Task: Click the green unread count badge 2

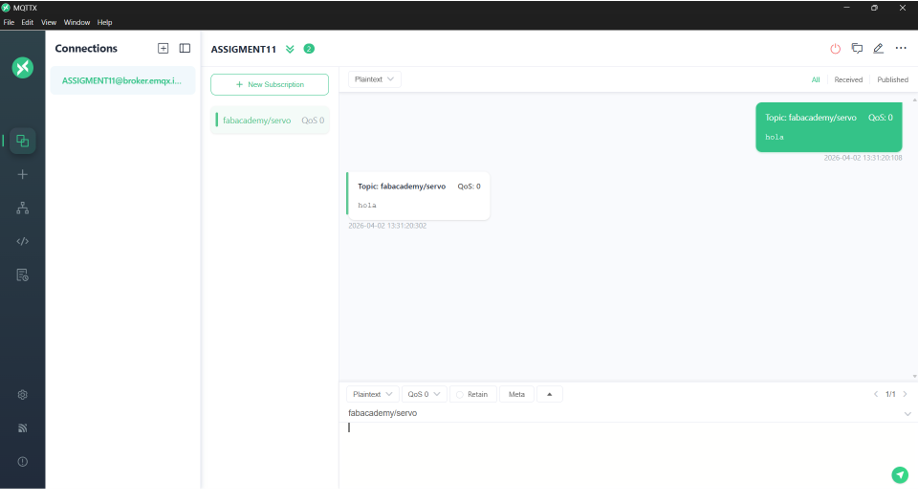Action: point(309,49)
